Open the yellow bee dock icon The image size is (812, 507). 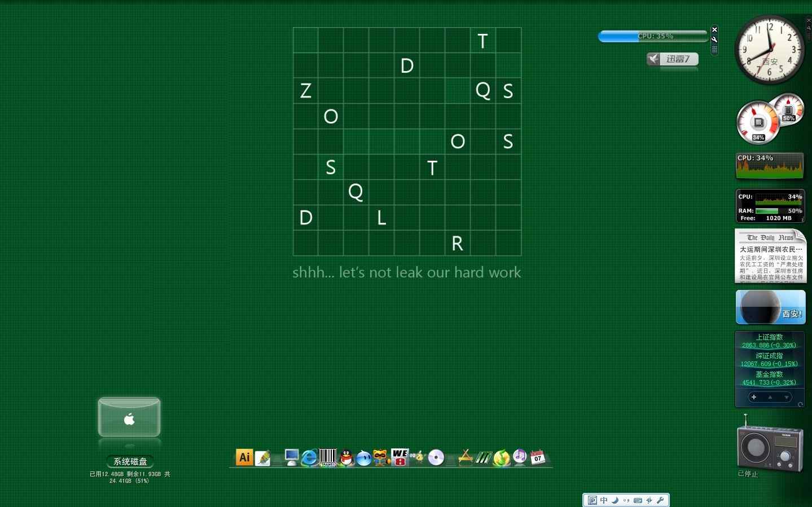pos(418,457)
